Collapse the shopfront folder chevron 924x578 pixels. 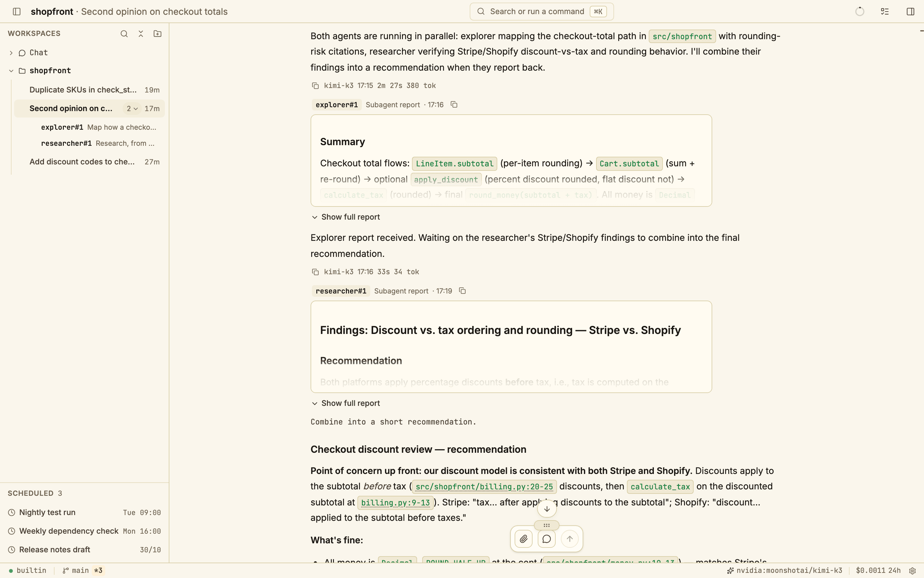[x=11, y=71]
